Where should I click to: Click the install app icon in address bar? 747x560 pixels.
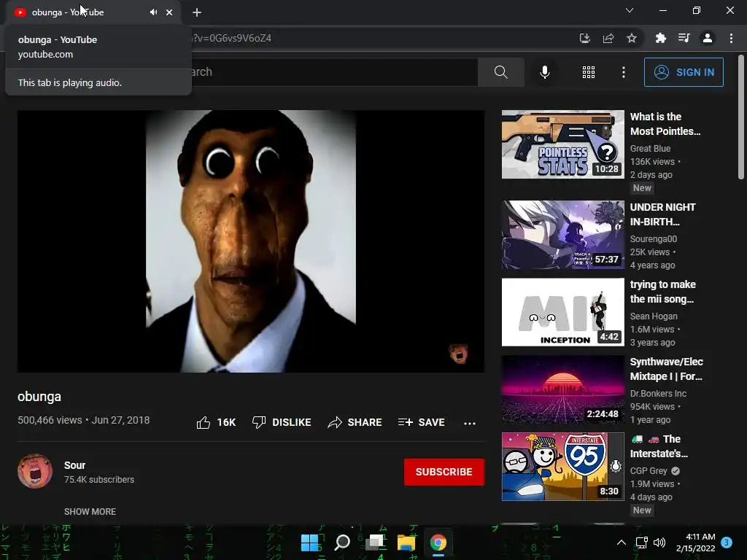pos(584,38)
